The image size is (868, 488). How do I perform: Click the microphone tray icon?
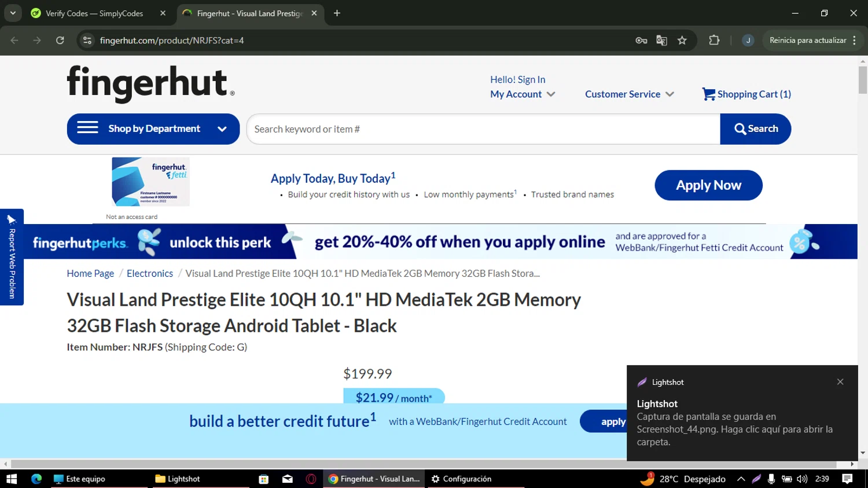(771, 479)
